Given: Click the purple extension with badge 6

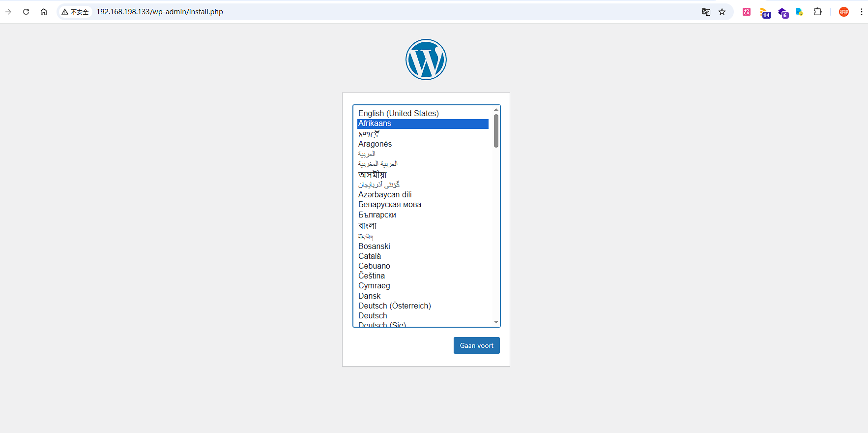Looking at the screenshot, I should point(782,12).
